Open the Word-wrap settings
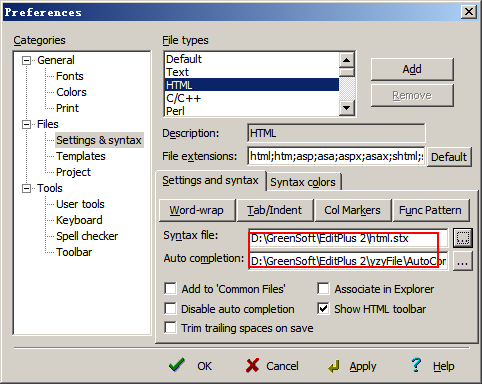 tap(197, 210)
